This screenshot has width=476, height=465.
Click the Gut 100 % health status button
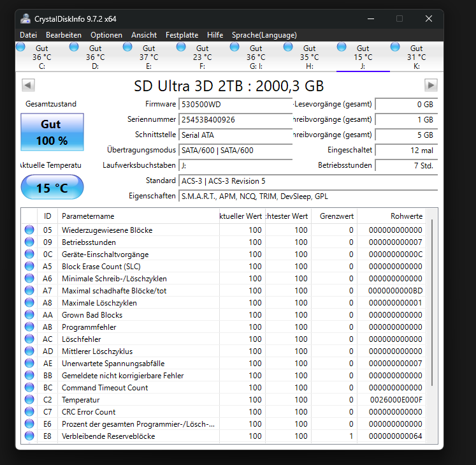coord(52,132)
